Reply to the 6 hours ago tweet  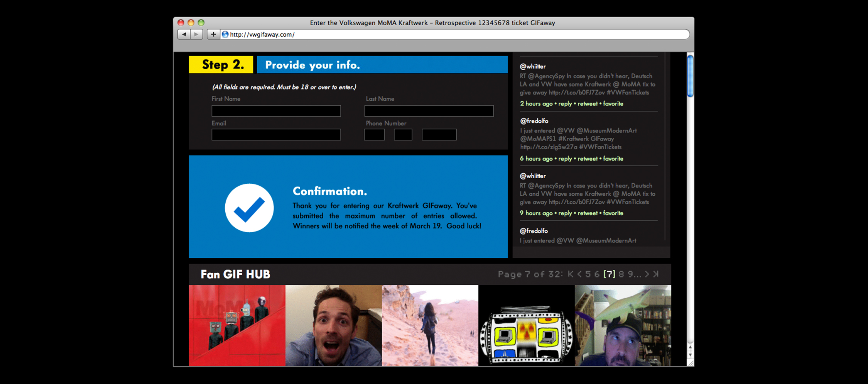coord(565,159)
